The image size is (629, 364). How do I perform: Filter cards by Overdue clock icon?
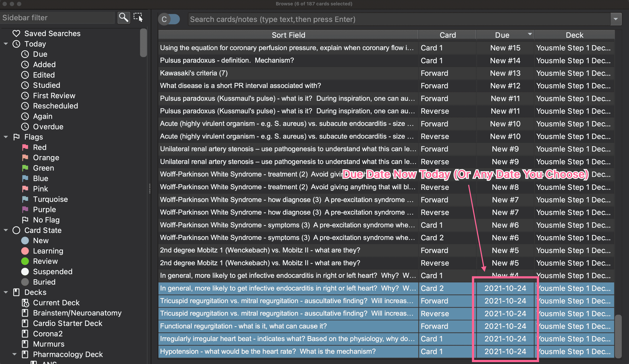click(25, 127)
